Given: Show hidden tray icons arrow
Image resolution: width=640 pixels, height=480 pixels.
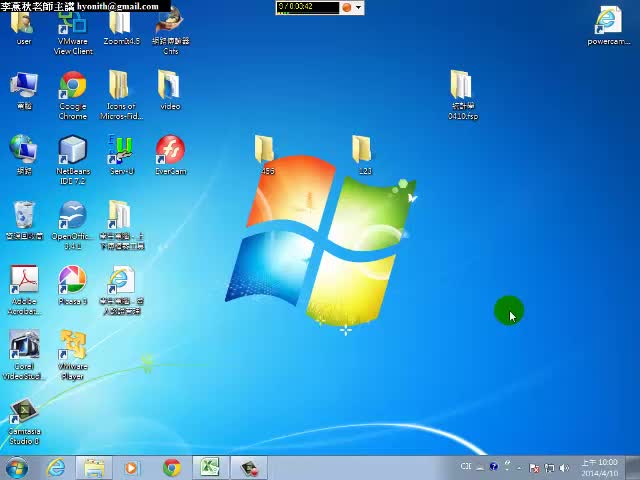Looking at the screenshot, I should (519, 467).
